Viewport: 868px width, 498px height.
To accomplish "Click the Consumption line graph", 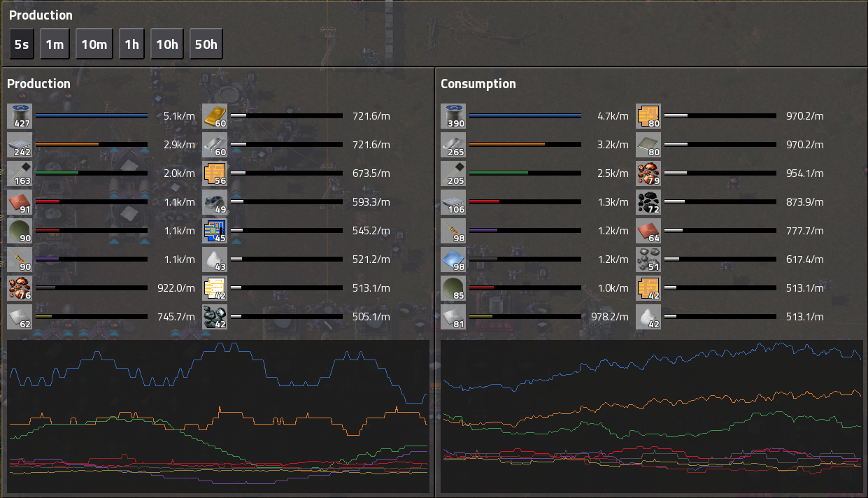I will (651, 416).
